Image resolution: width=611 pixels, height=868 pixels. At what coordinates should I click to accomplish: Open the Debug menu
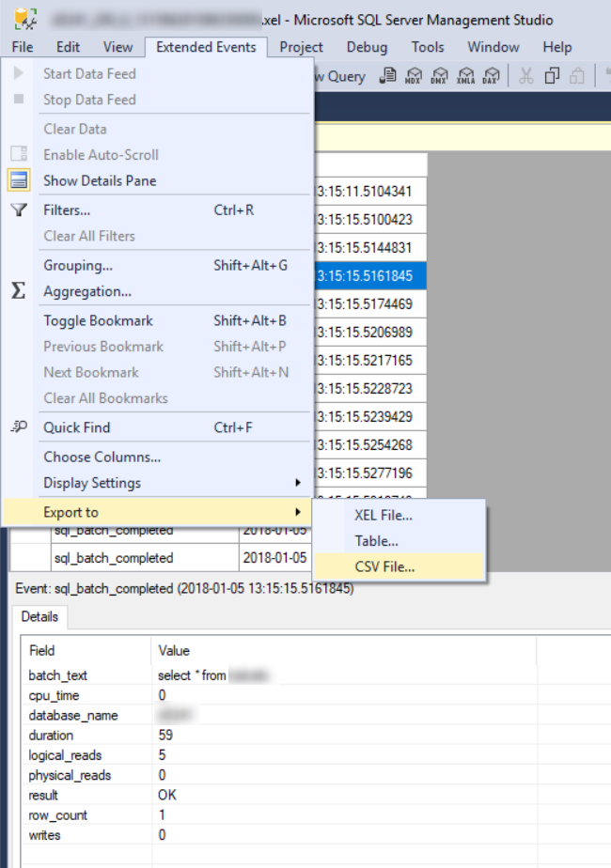(x=367, y=47)
